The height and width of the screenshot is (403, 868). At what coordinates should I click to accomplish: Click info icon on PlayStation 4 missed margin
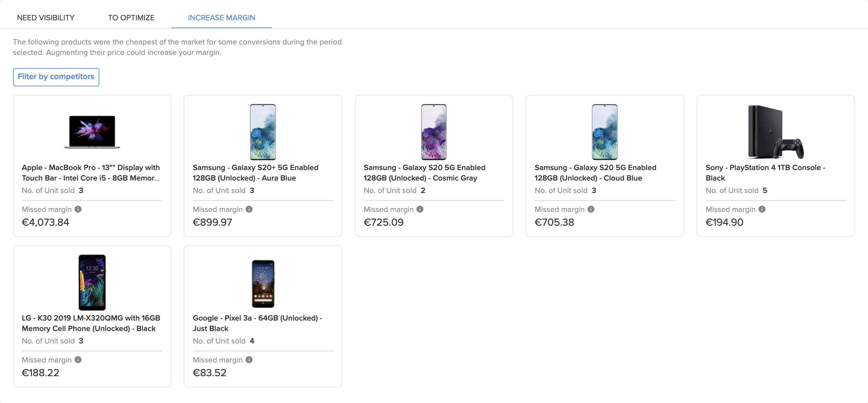(762, 209)
